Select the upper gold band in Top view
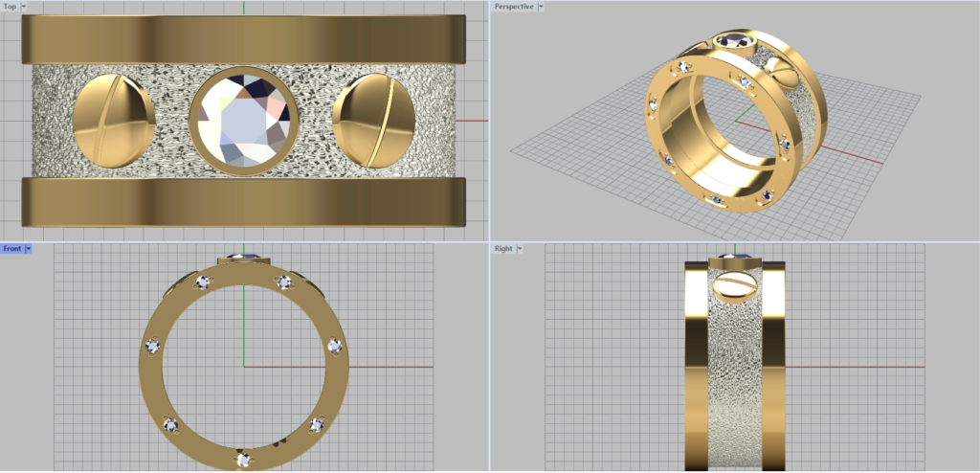 (243, 39)
